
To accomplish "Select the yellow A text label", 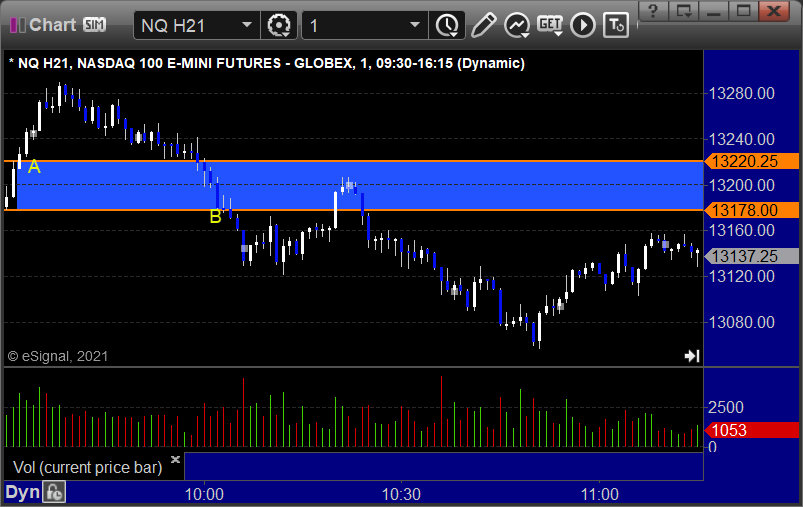I will 34,166.
